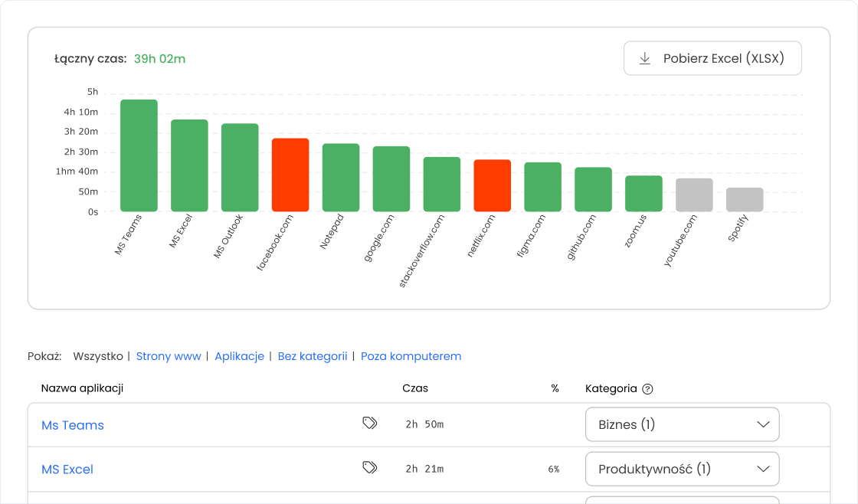
Task: Switch to the Aplikacje filter
Action: [239, 356]
